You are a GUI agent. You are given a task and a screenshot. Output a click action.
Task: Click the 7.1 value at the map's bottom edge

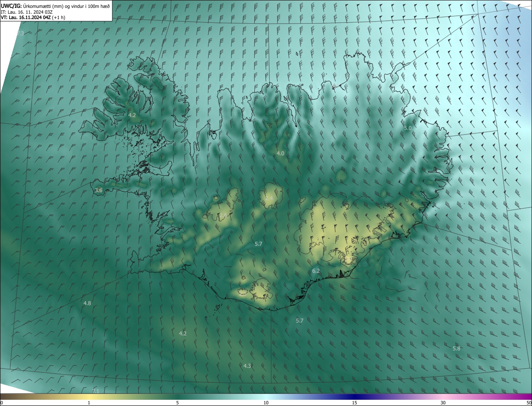pyautogui.click(x=95, y=391)
